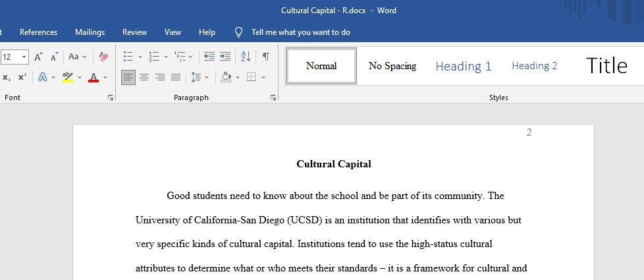Open font color dropdown arrow
The width and height of the screenshot is (644, 280).
point(105,77)
